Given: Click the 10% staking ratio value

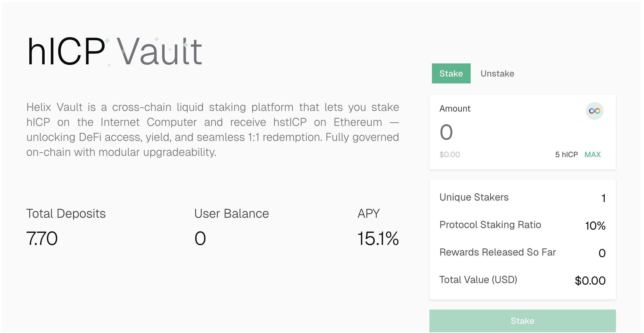Looking at the screenshot, I should point(595,226).
